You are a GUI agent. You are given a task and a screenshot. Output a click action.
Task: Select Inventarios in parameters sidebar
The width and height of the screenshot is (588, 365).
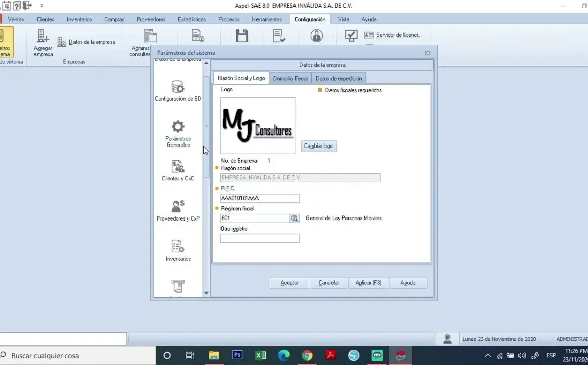coord(178,250)
